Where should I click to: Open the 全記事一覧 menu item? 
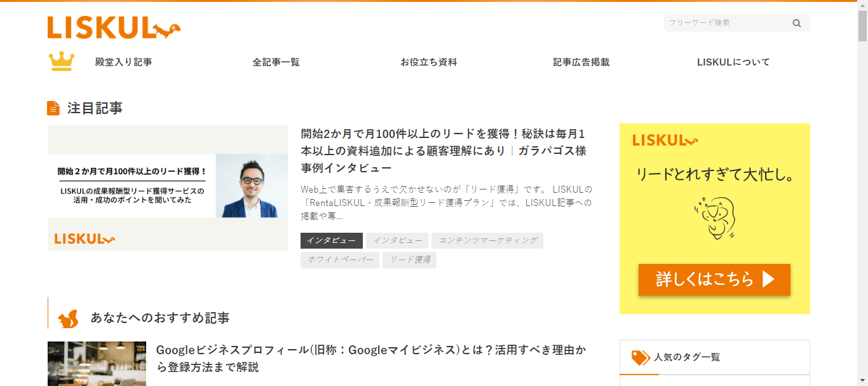pyautogui.click(x=276, y=62)
